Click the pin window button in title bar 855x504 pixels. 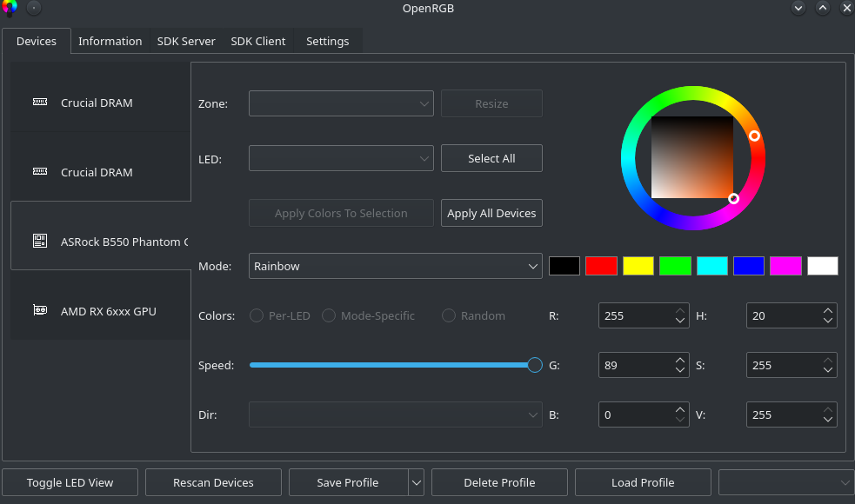point(34,8)
